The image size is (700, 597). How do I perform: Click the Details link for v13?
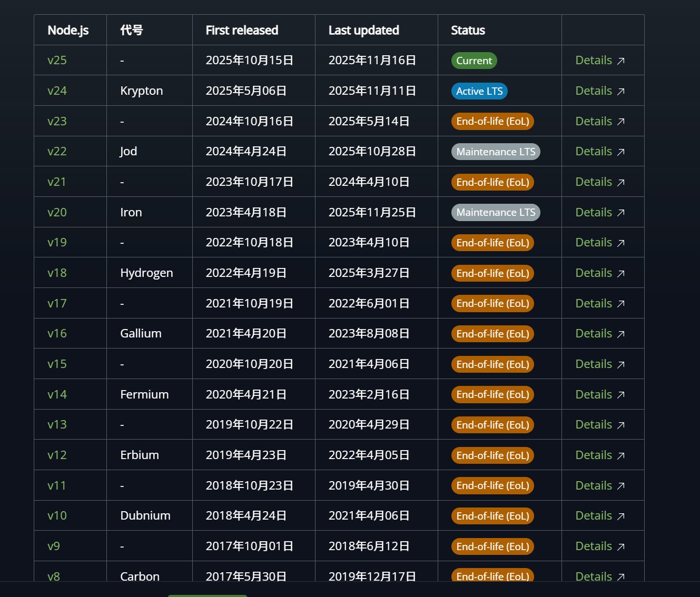pos(600,424)
